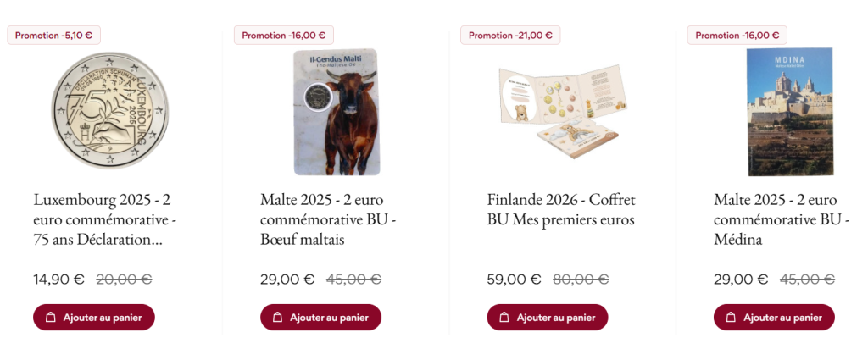View the Mdina coin folder image
Image resolution: width=868 pixels, height=360 pixels.
coord(790,111)
